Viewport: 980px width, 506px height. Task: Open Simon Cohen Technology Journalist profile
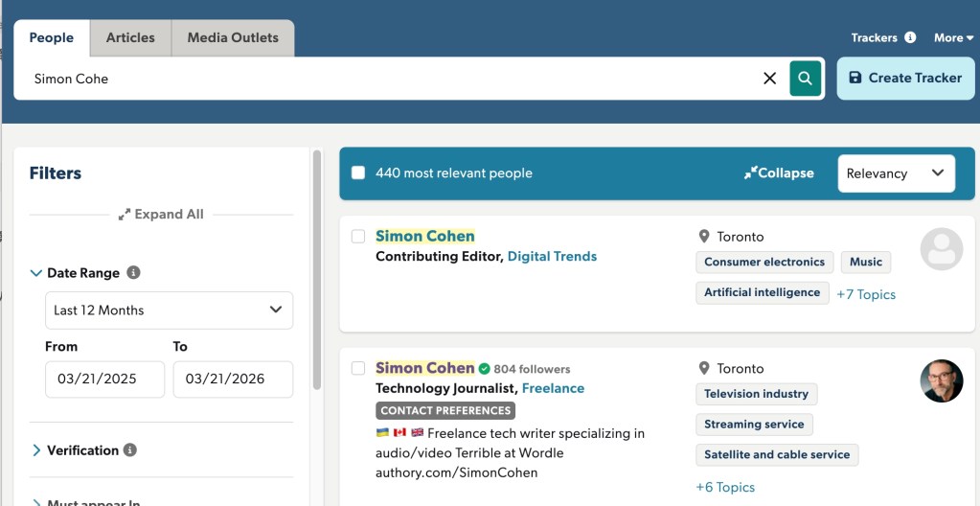point(425,368)
